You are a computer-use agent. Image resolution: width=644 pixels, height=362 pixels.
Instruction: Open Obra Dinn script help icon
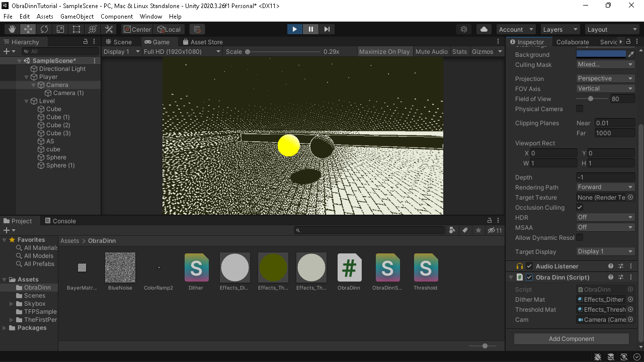tap(611, 278)
